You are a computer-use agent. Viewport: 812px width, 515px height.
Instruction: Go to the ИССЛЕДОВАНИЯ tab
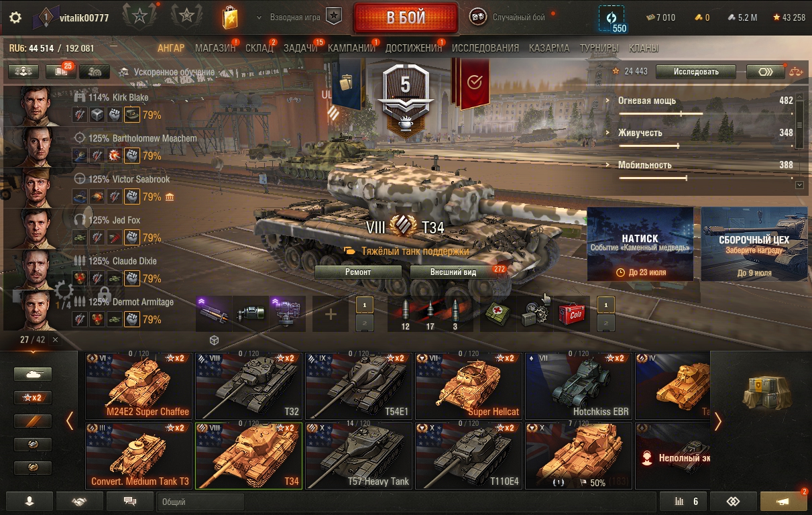485,48
